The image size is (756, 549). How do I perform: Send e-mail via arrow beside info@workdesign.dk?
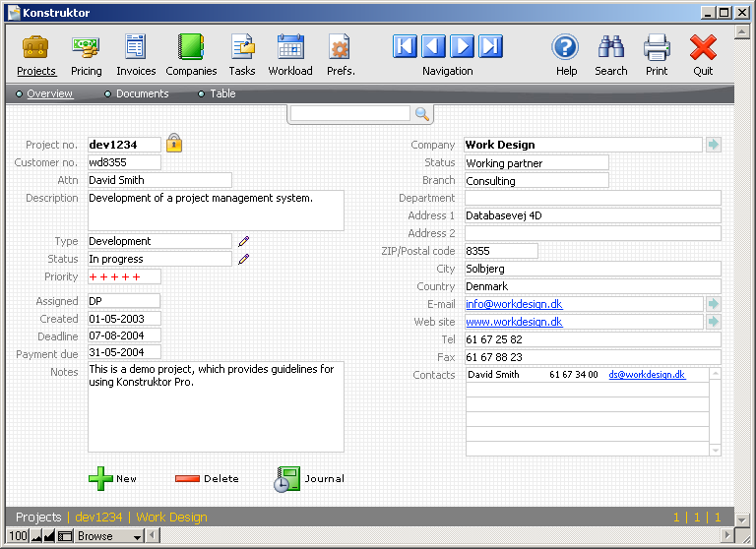click(x=714, y=304)
